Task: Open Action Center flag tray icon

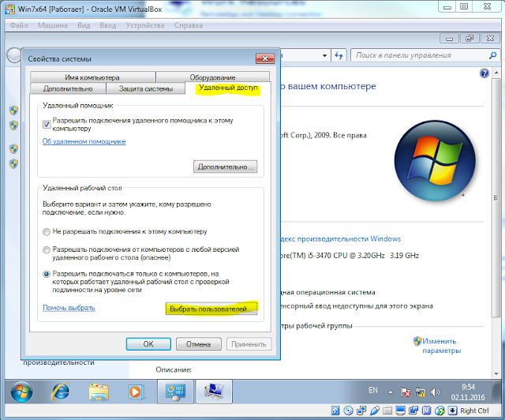Action: 405,392
